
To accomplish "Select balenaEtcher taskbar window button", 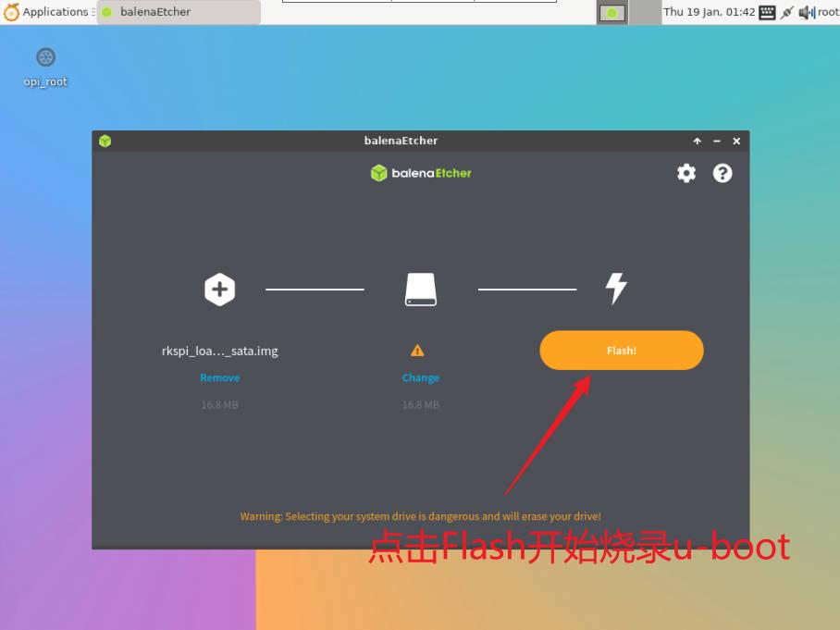I will (x=179, y=12).
